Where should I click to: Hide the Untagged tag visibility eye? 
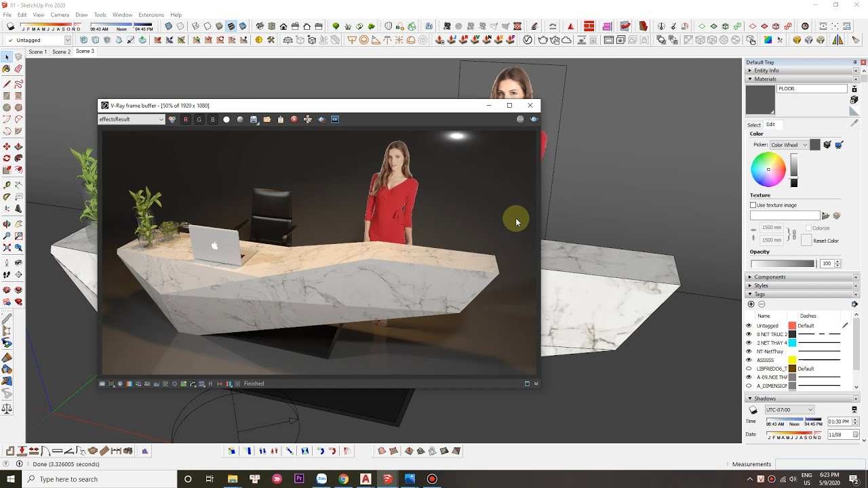749,326
